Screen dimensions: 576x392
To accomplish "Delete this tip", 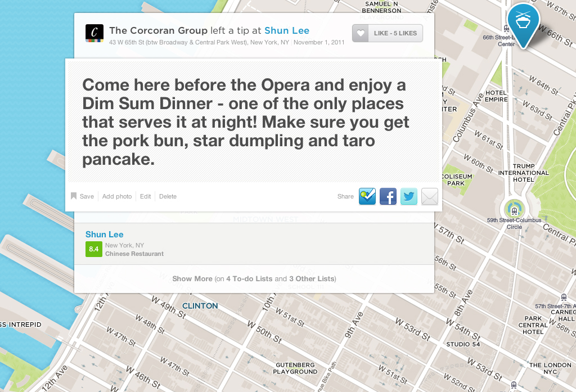I will pyautogui.click(x=168, y=196).
